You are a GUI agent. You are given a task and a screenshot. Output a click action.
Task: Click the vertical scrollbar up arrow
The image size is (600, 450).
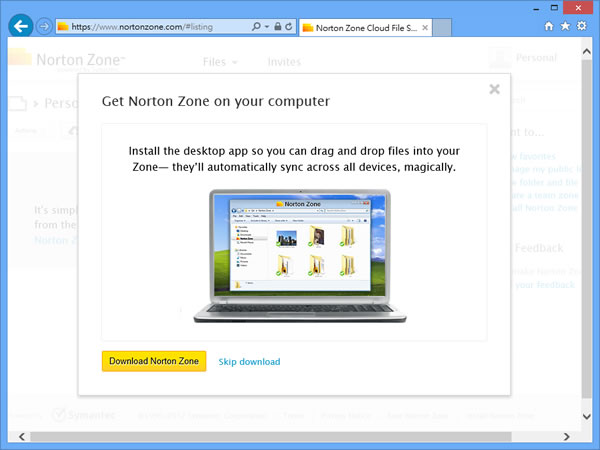(587, 51)
